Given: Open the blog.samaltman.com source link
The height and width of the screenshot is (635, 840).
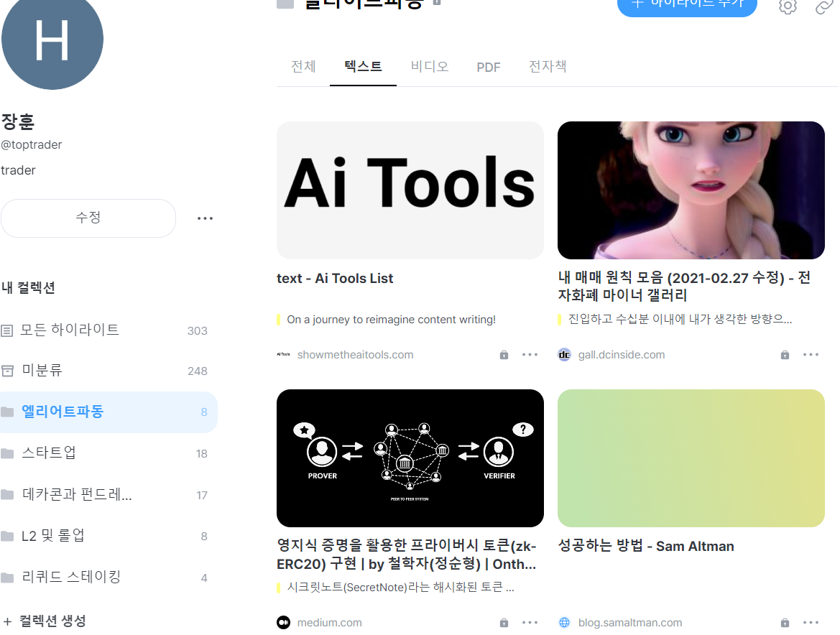Looking at the screenshot, I should click(630, 622).
